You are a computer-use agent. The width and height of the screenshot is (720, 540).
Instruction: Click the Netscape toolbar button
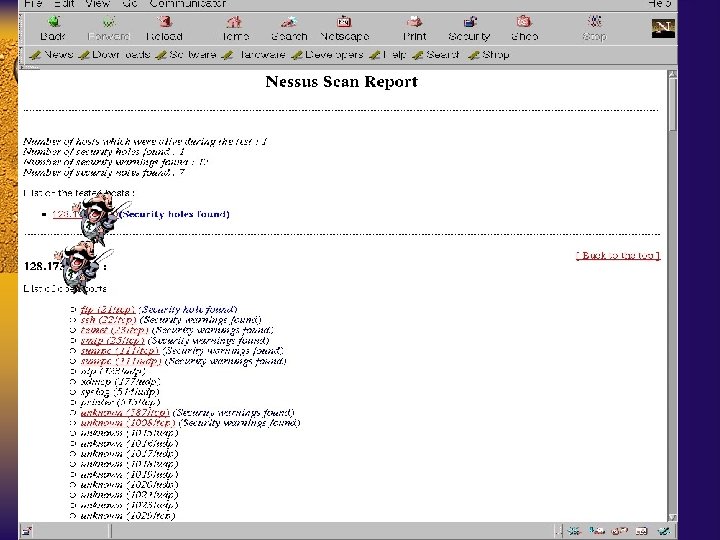[344, 28]
